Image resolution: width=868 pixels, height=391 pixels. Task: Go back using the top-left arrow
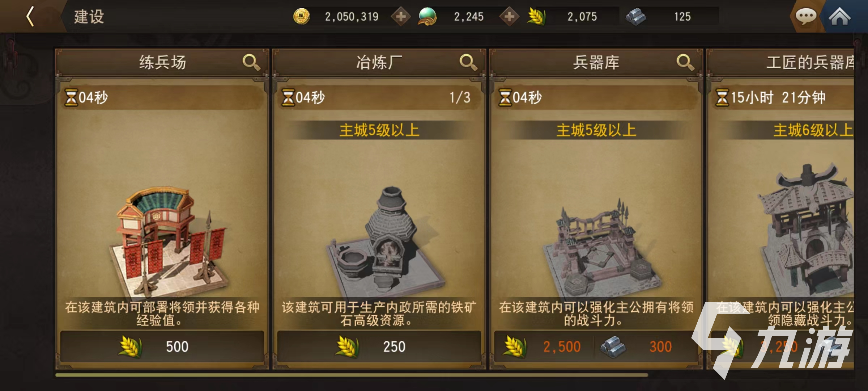click(31, 16)
